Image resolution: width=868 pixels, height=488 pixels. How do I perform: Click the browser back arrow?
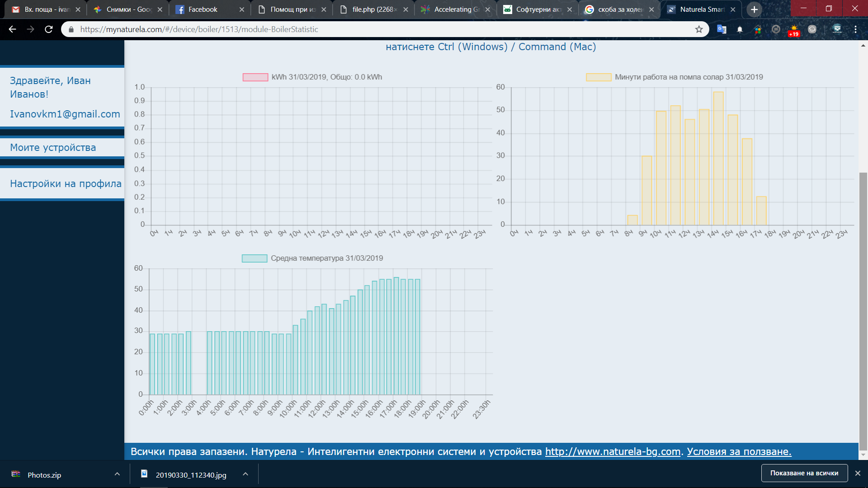[x=12, y=29]
